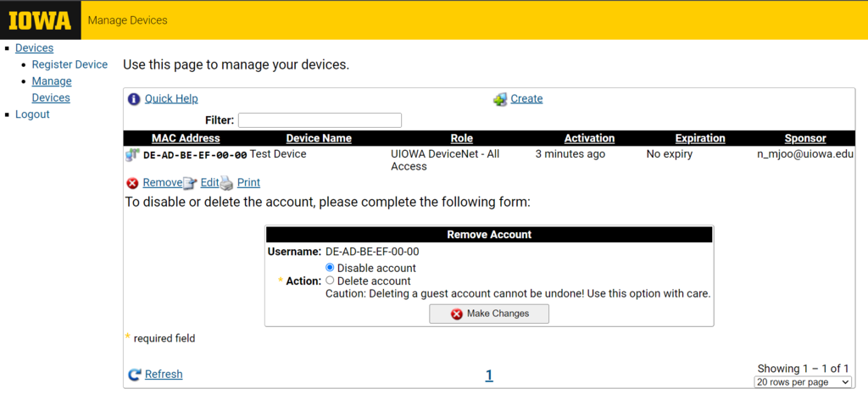Select the Disable account radio button
Viewport: 868px width, 400px height.
point(331,267)
